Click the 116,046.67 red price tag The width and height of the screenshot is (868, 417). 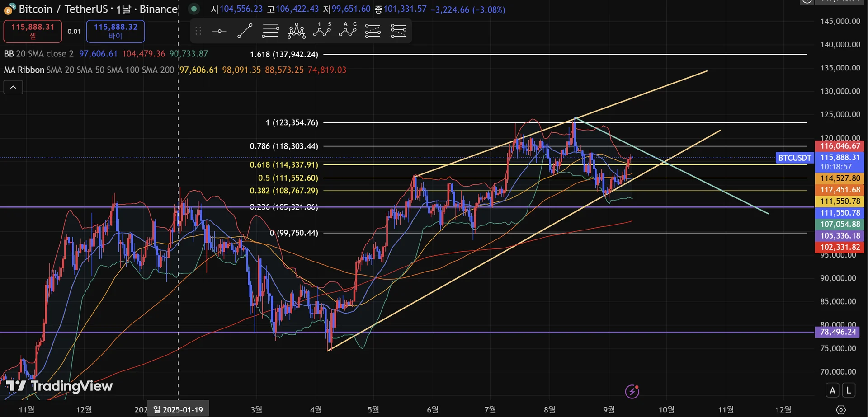coord(840,146)
